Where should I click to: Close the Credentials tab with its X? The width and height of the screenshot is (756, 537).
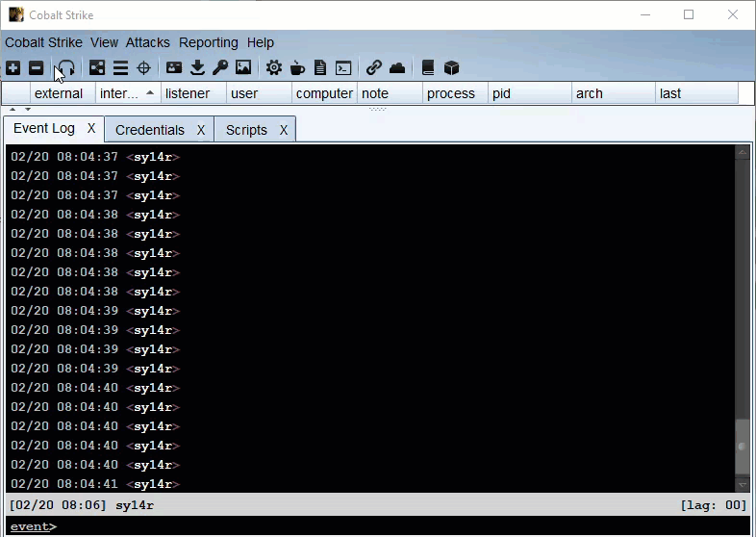tap(201, 130)
